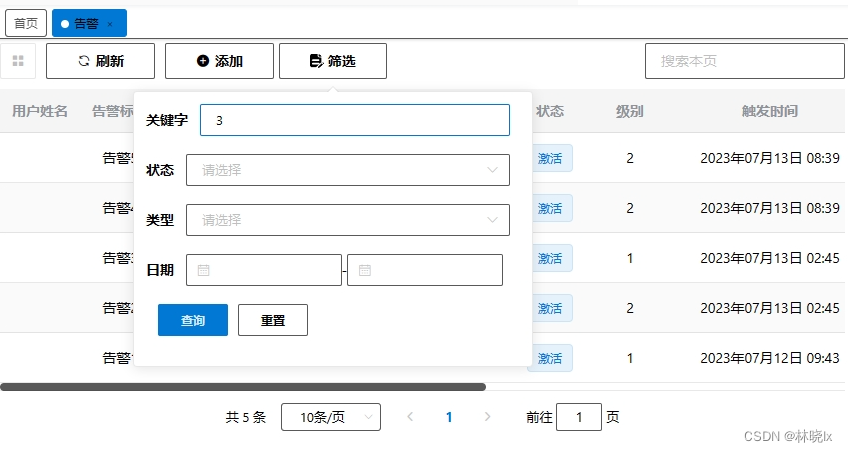Screen dimensions: 848x452
Task: Close the 告警 tab with its x icon
Action: [110, 23]
